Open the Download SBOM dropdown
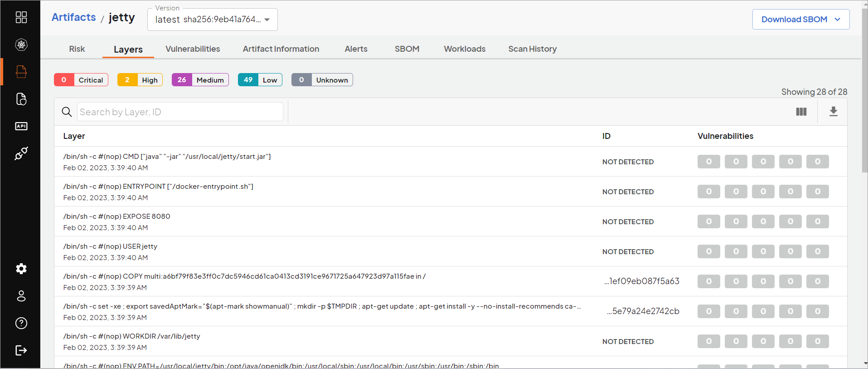This screenshot has width=868, height=369. (x=801, y=20)
